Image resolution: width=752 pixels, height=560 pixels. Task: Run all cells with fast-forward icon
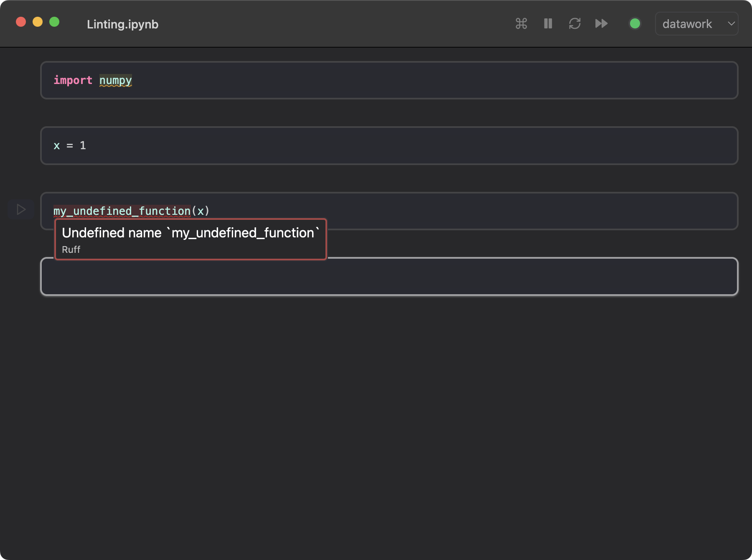click(x=602, y=23)
